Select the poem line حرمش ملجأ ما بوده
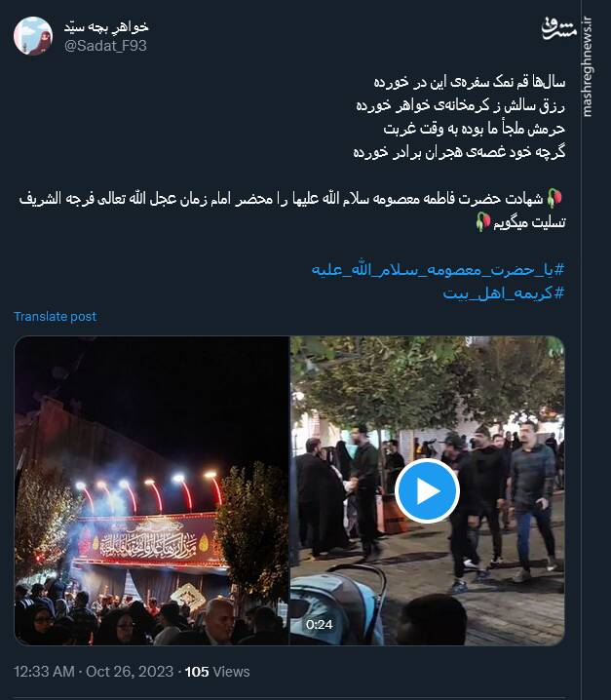 point(474,129)
